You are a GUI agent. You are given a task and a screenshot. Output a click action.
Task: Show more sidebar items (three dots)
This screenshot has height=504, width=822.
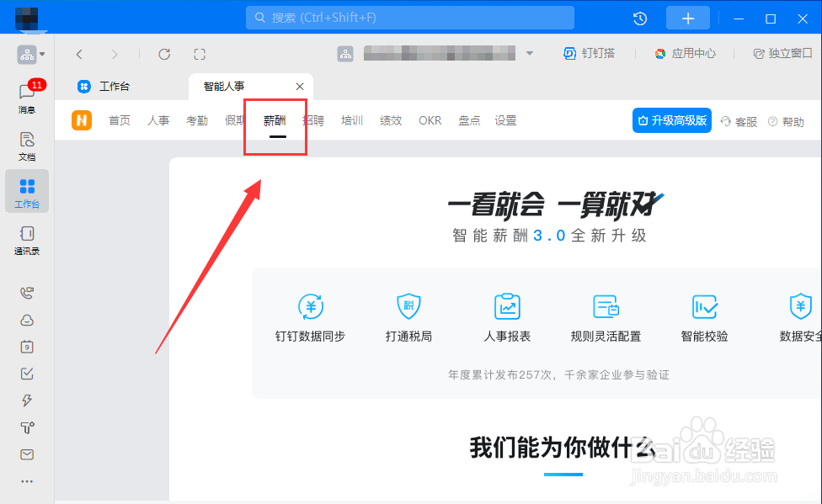point(27,481)
